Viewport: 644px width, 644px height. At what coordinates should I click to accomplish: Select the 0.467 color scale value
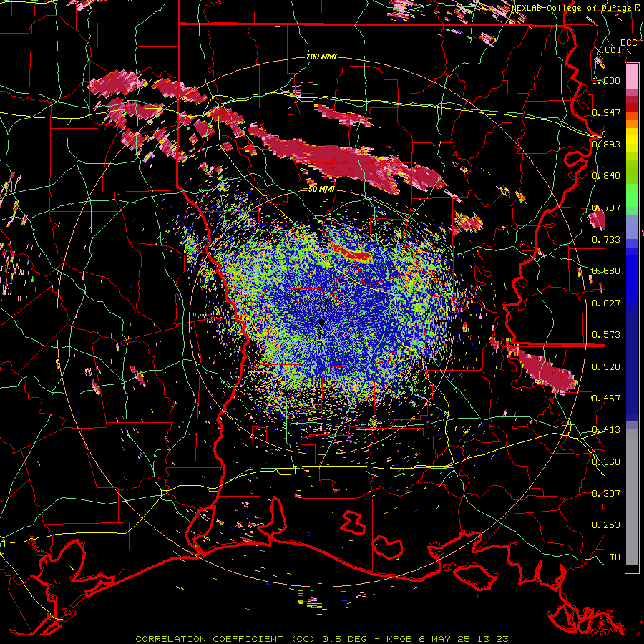[x=606, y=398]
